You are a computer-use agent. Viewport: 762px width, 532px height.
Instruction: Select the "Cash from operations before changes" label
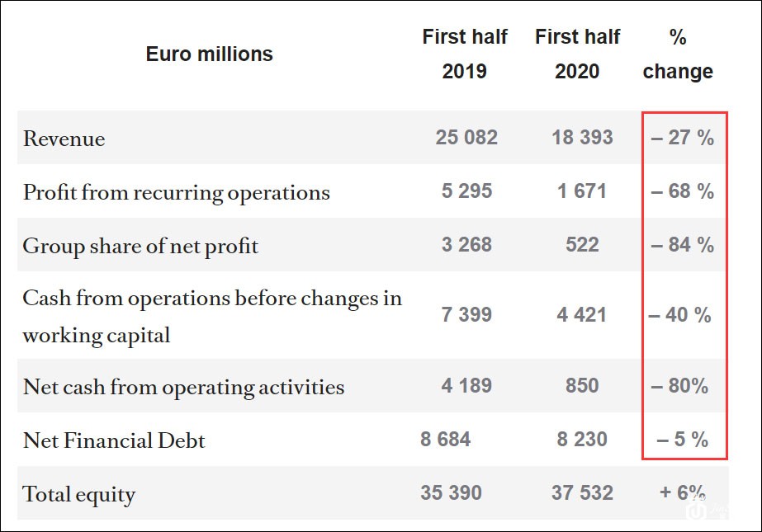point(212,298)
